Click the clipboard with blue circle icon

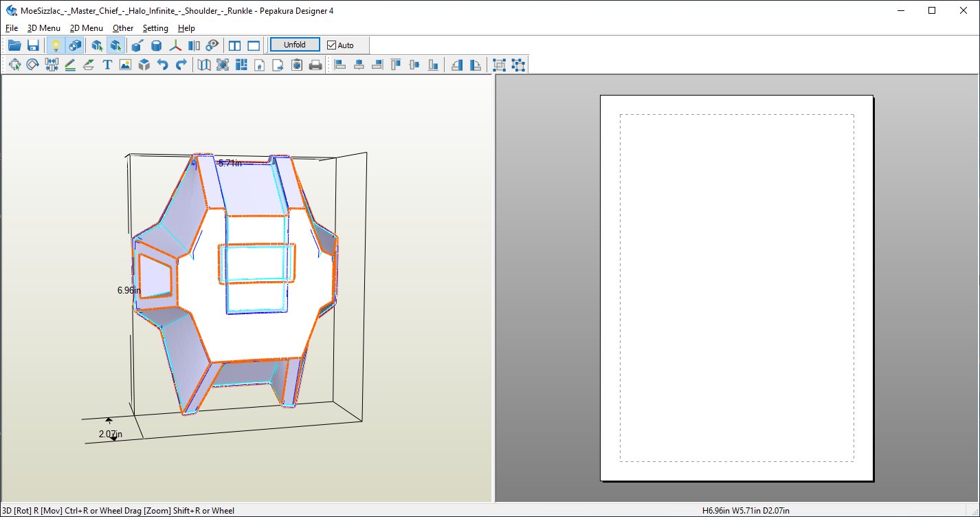[297, 65]
